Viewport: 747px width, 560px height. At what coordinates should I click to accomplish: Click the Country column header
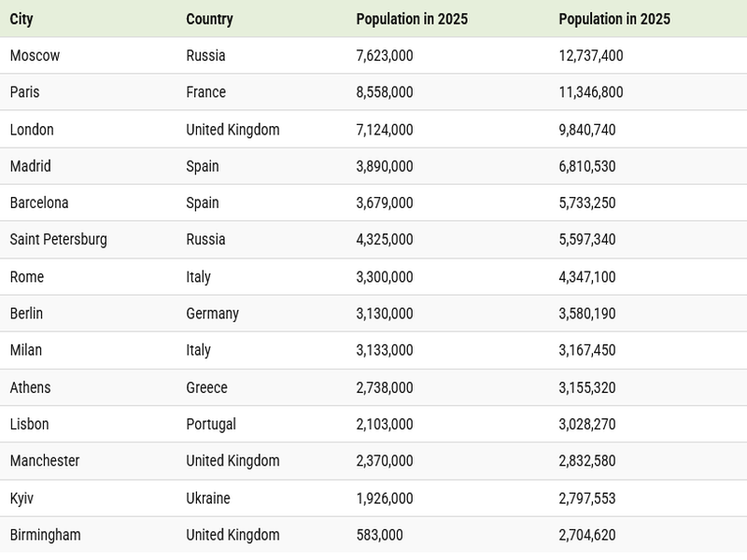click(209, 19)
